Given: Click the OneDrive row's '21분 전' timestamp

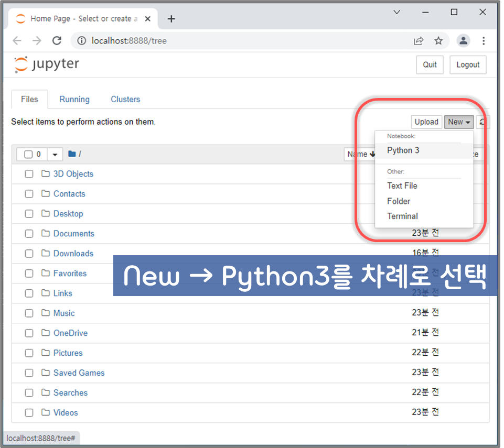Looking at the screenshot, I should [x=425, y=332].
